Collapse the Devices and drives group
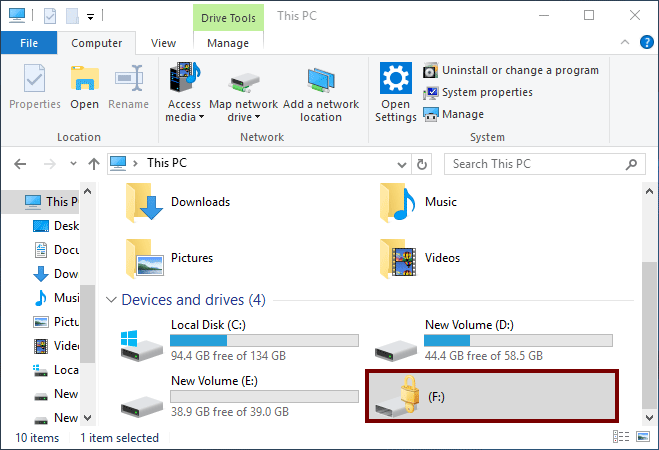 [111, 300]
